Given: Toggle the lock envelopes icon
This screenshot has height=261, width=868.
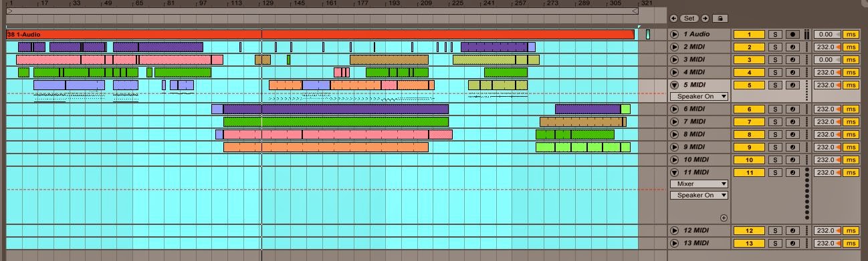Looking at the screenshot, I should click(720, 18).
